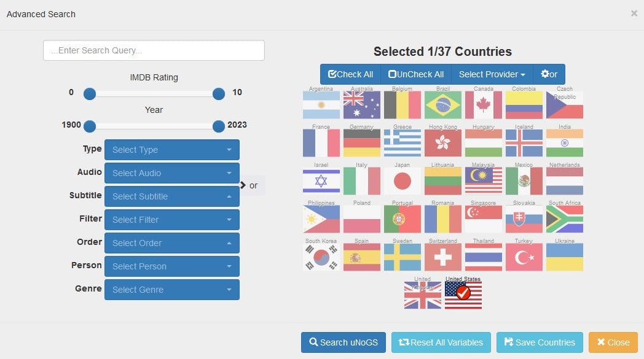
Task: Select the Hungary flag
Action: tap(484, 143)
